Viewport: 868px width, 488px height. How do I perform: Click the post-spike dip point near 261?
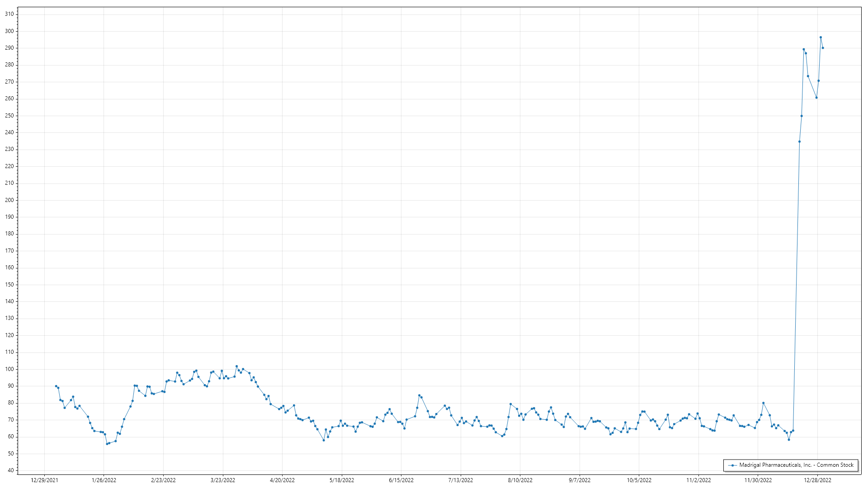816,98
